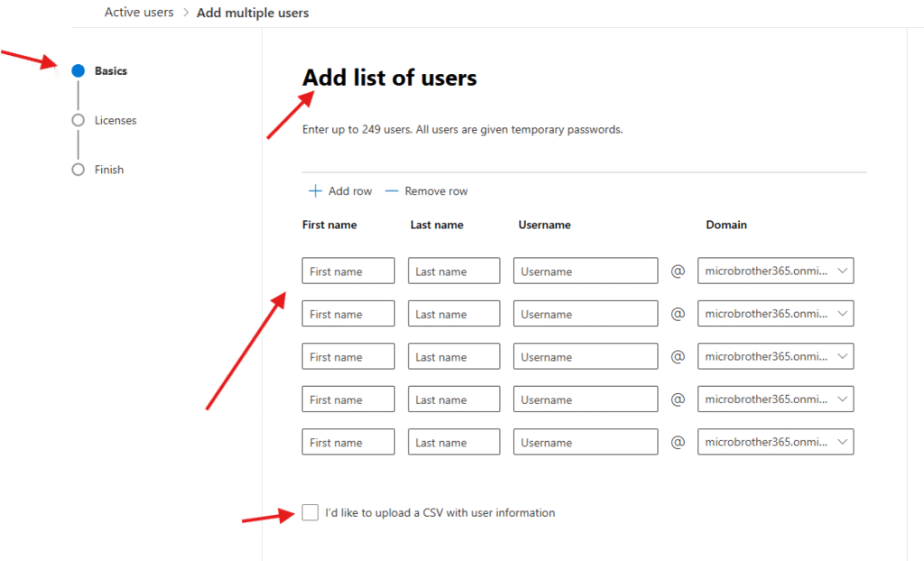Open the domain dropdown in the first row

(x=774, y=271)
